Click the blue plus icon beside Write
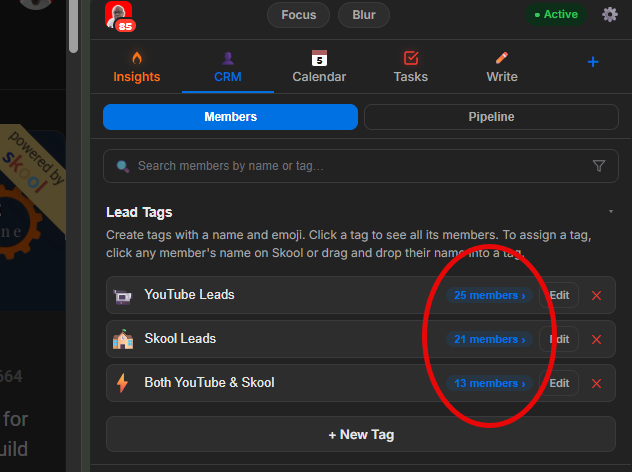This screenshot has width=632, height=472. [x=592, y=62]
